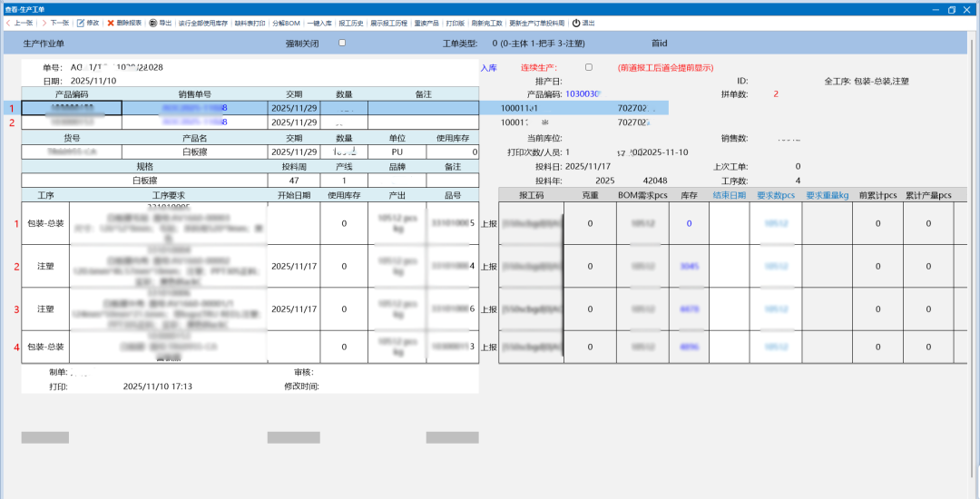Toggle the 强制关闭 checkbox
Image resolution: width=980 pixels, height=499 pixels.
click(341, 43)
